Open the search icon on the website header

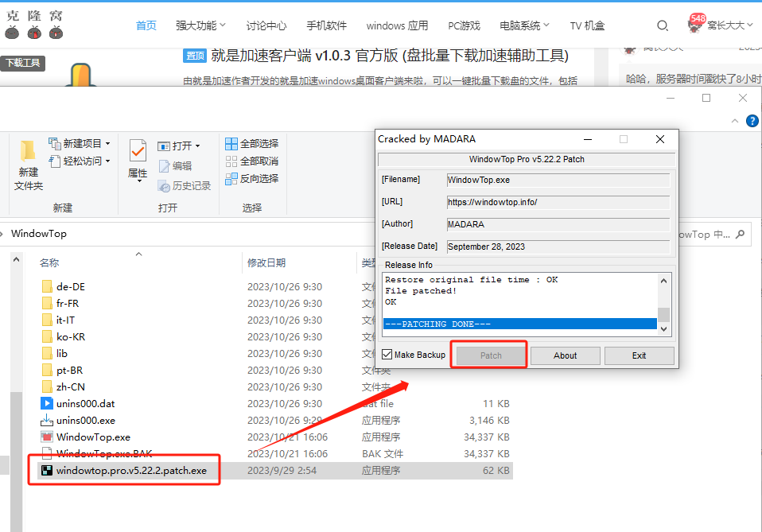point(663,25)
